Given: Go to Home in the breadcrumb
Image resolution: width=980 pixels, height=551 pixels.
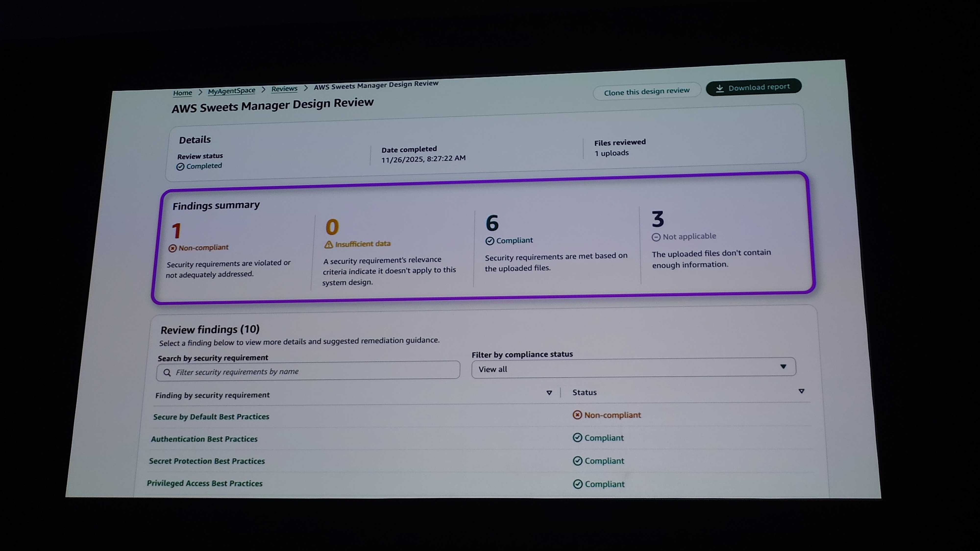Looking at the screenshot, I should [183, 93].
